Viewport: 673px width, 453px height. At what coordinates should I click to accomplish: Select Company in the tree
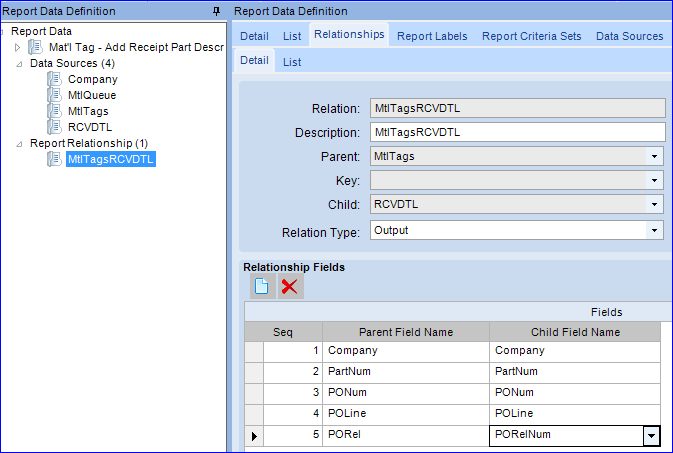[92, 79]
